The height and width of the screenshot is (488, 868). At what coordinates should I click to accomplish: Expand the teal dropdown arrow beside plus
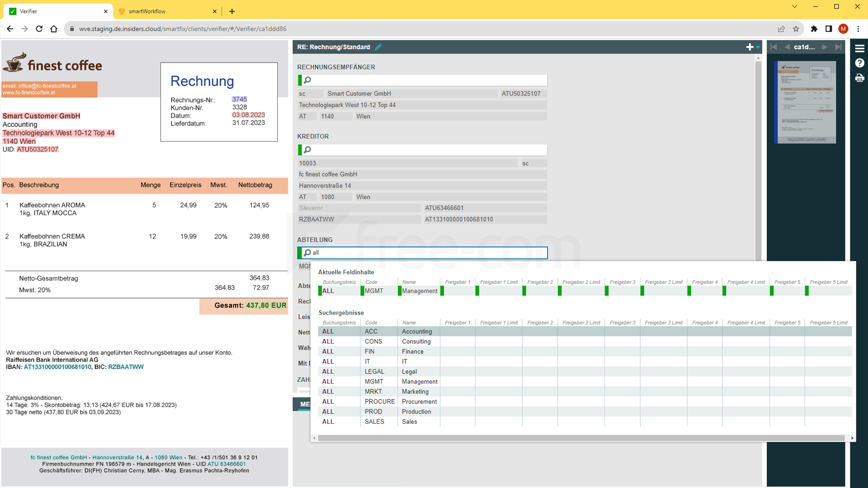click(x=758, y=47)
